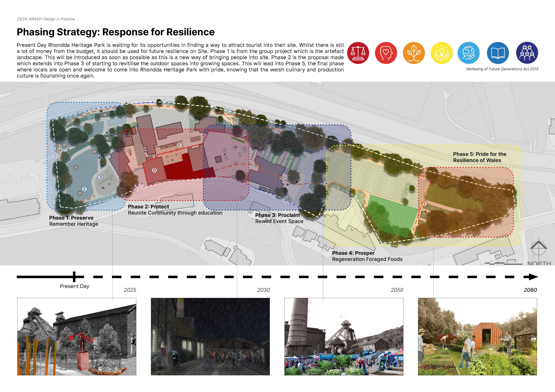The image size is (555, 392).
Task: Click the 23/24-AR4401 Design in Practice header
Action: 46,19
